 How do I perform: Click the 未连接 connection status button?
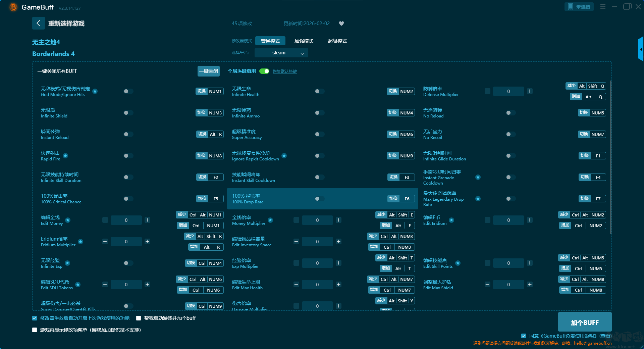point(579,7)
